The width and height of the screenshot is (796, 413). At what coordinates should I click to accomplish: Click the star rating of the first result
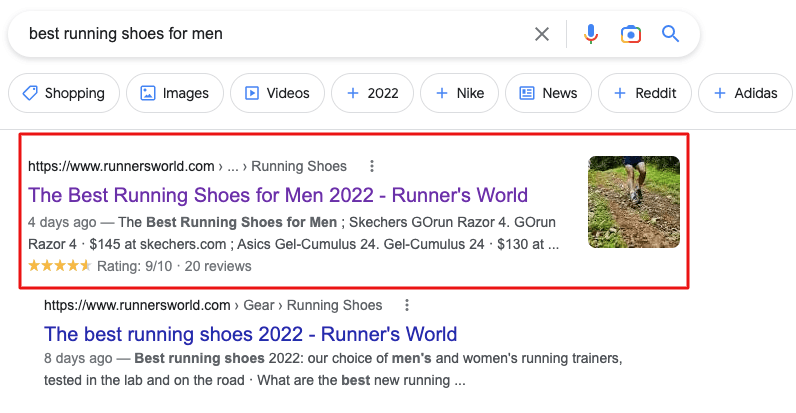tap(59, 265)
